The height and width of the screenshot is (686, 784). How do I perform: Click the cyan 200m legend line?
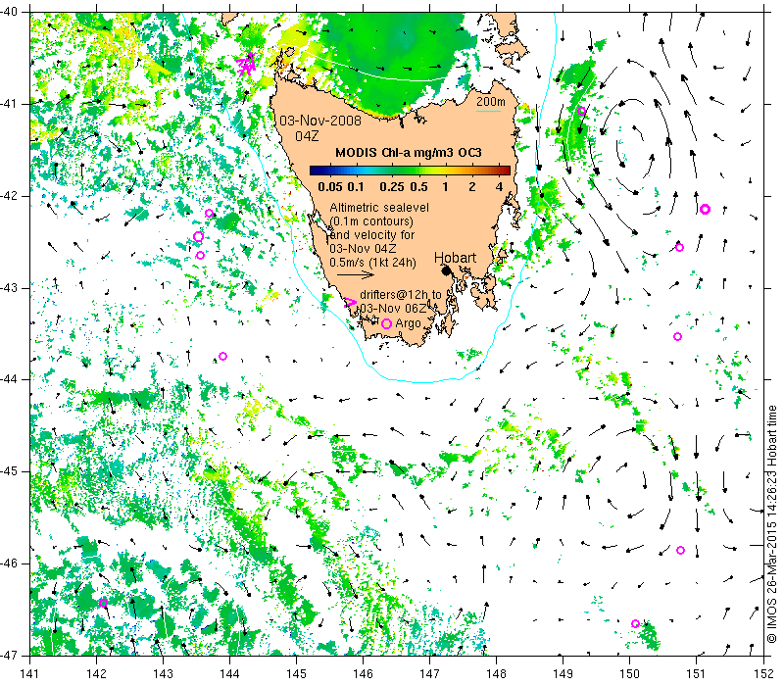[x=488, y=111]
